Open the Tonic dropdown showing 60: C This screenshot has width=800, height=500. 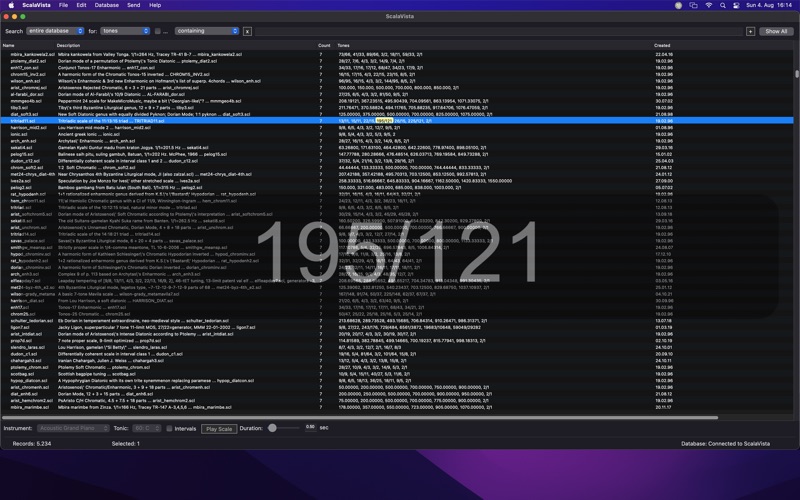pos(147,428)
